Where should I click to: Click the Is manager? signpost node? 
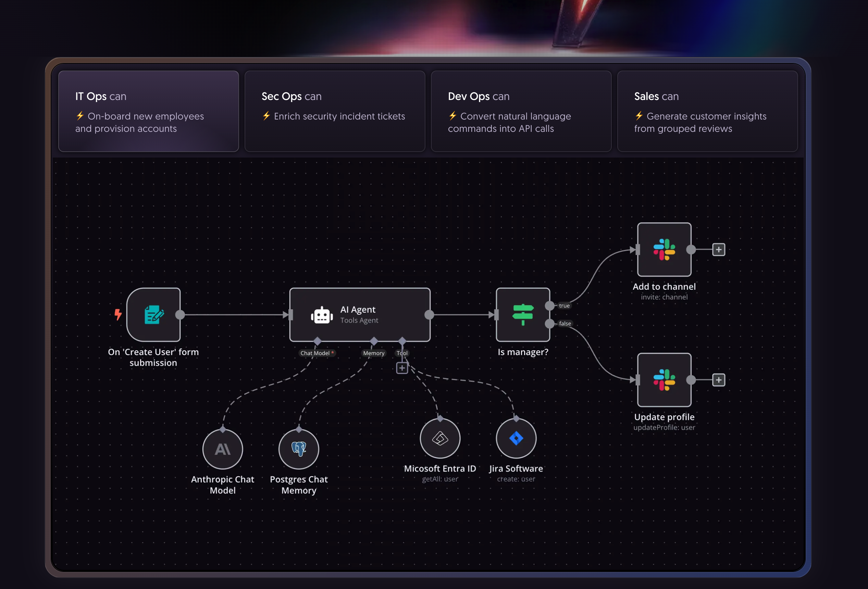click(522, 314)
